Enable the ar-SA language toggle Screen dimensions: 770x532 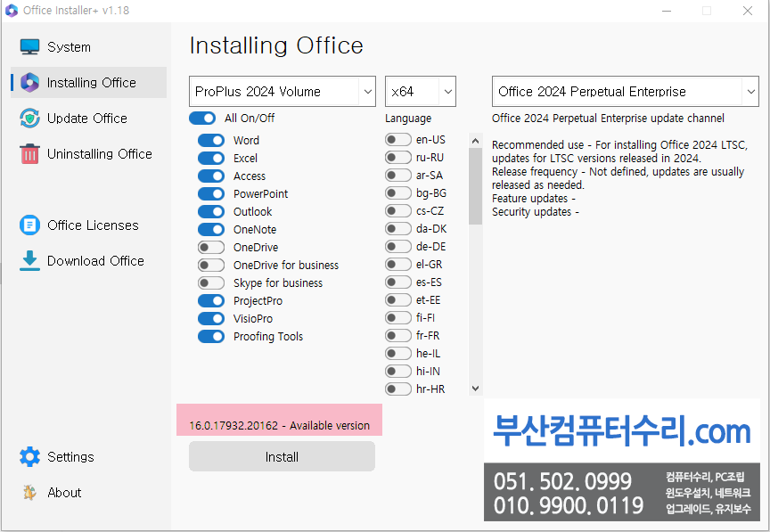click(x=398, y=175)
